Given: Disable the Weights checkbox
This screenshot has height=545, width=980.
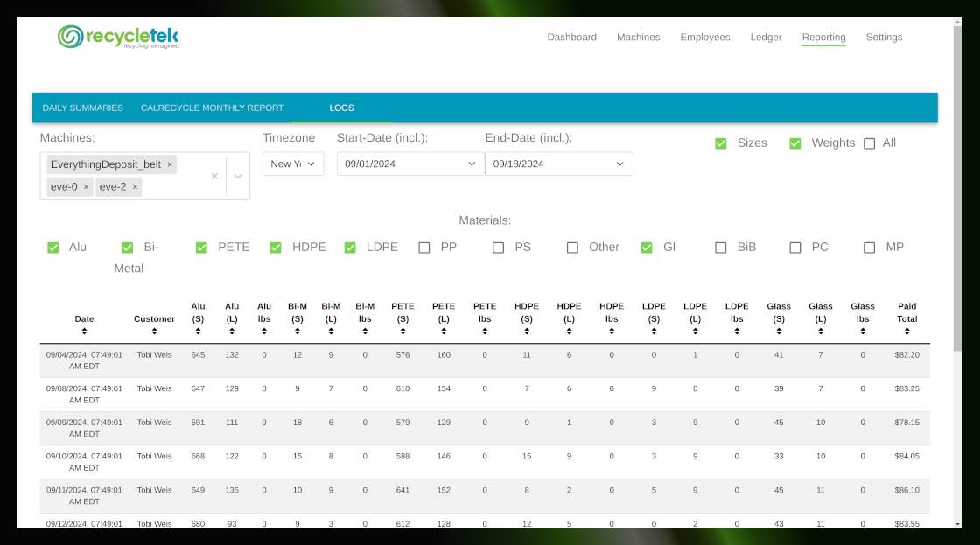Looking at the screenshot, I should (x=795, y=143).
